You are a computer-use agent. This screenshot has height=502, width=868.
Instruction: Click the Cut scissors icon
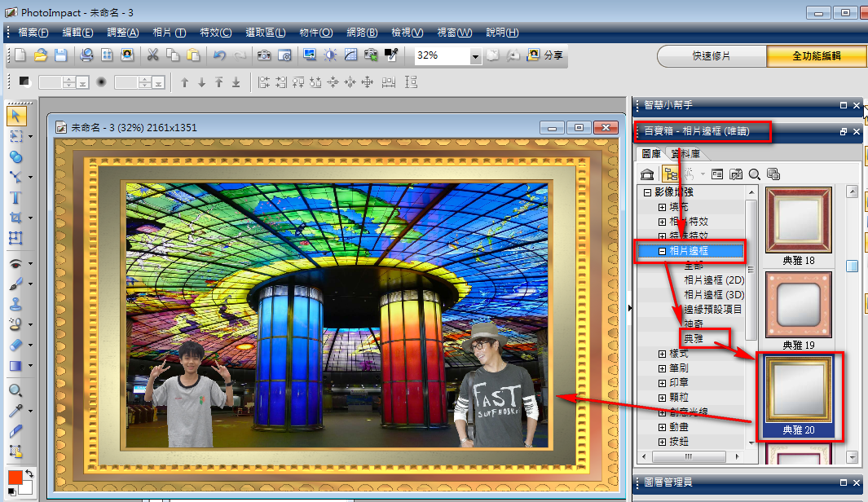point(152,55)
